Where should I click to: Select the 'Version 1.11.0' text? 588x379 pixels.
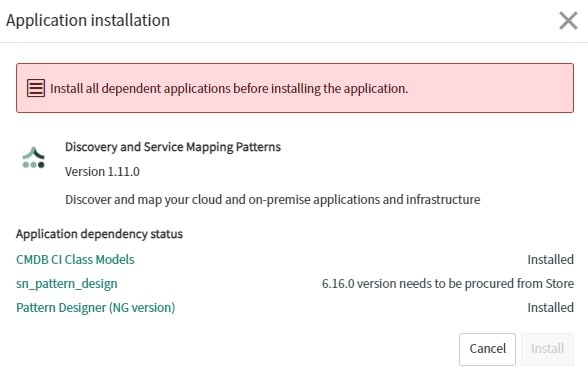pyautogui.click(x=102, y=172)
